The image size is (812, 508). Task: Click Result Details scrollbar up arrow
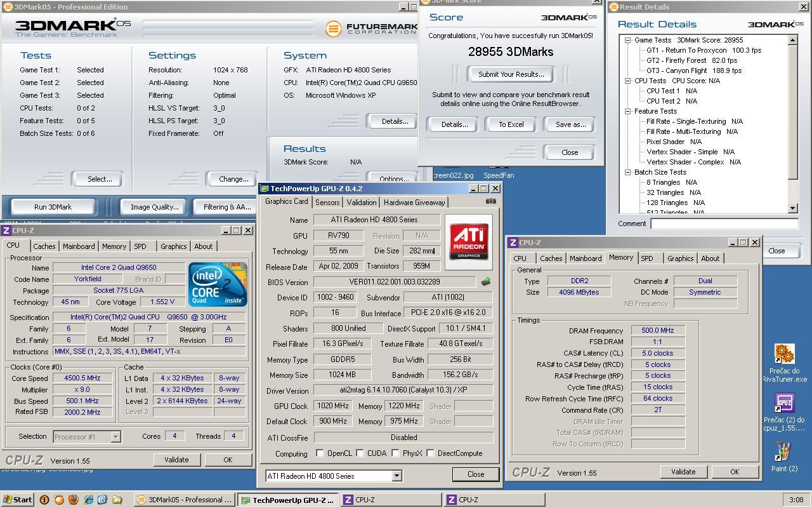click(793, 40)
